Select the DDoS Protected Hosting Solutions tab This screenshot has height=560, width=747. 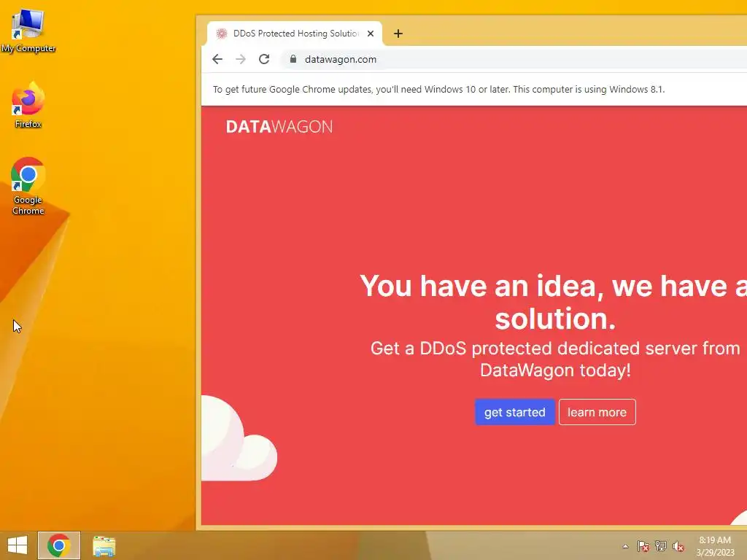click(295, 34)
